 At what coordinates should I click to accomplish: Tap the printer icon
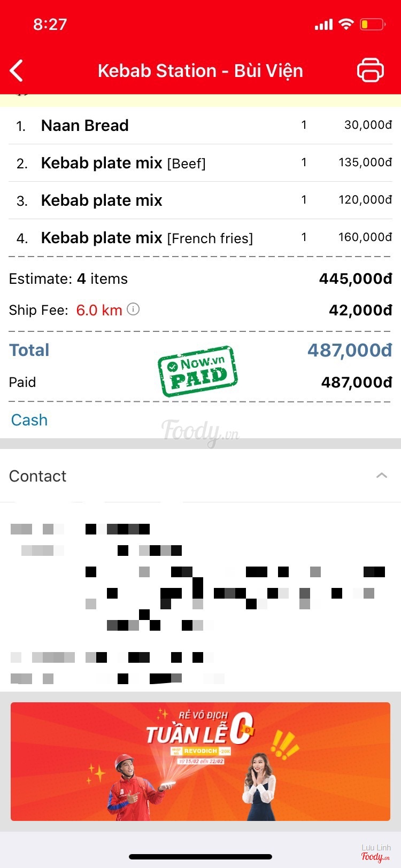click(x=370, y=70)
